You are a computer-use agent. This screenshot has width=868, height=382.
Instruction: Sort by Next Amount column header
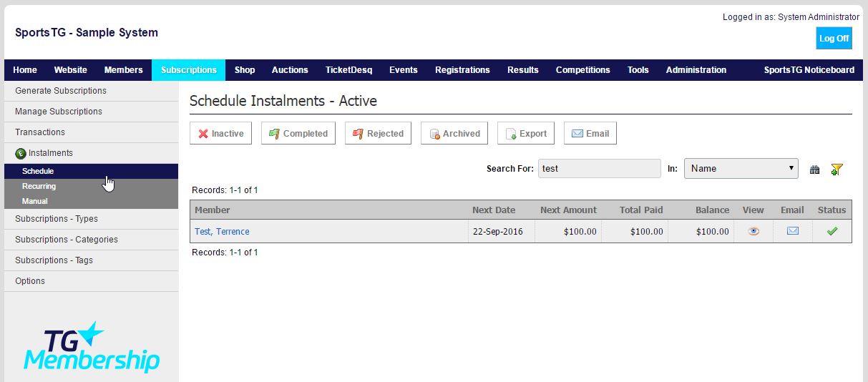click(x=568, y=210)
